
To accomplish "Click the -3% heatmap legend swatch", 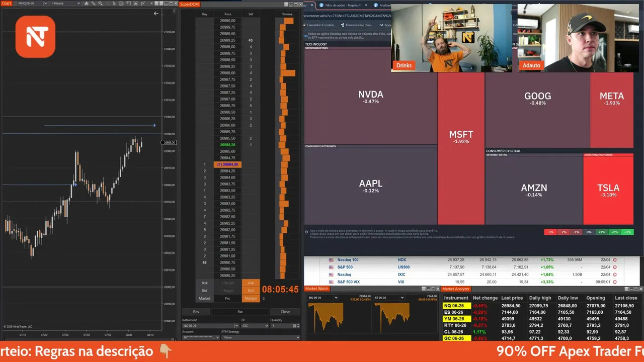I will 550,232.
